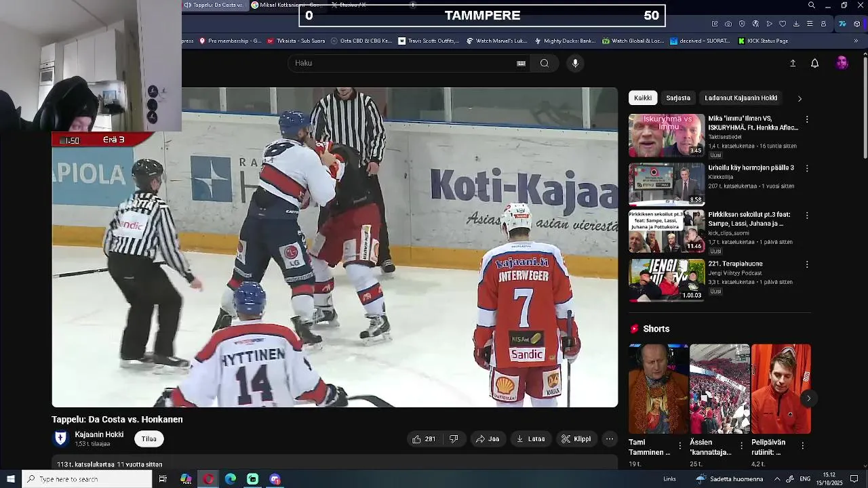868x488 pixels.
Task: Open the on-screen keyboard icon in search
Action: [x=521, y=63]
